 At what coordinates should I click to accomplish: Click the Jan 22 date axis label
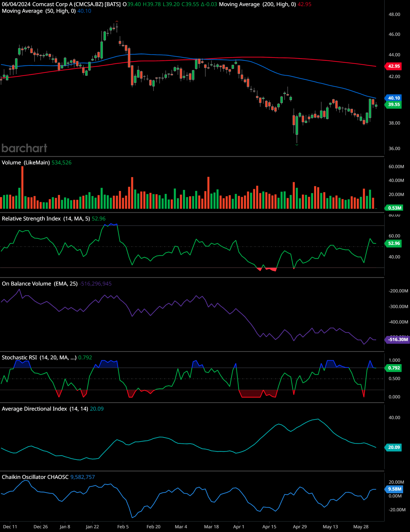click(92, 527)
